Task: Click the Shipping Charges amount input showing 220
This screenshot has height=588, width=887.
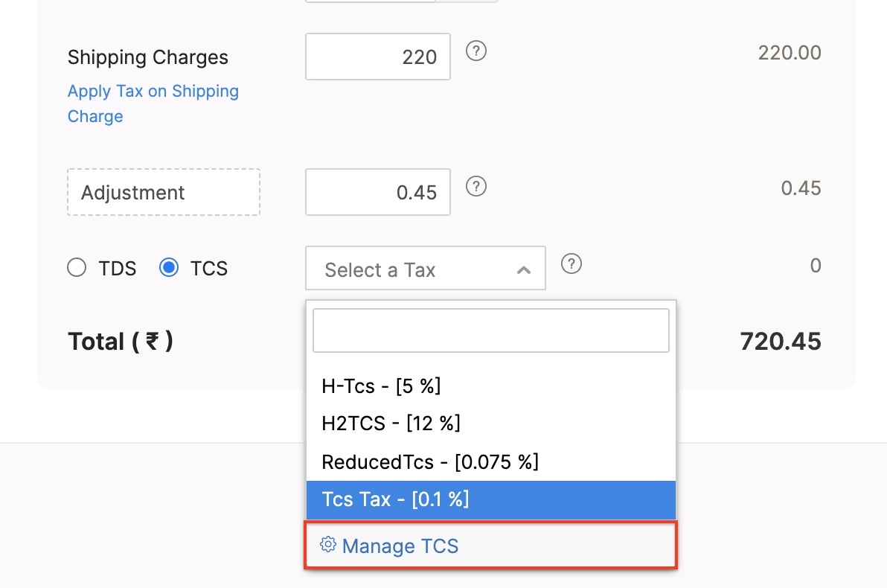Action: click(x=377, y=56)
